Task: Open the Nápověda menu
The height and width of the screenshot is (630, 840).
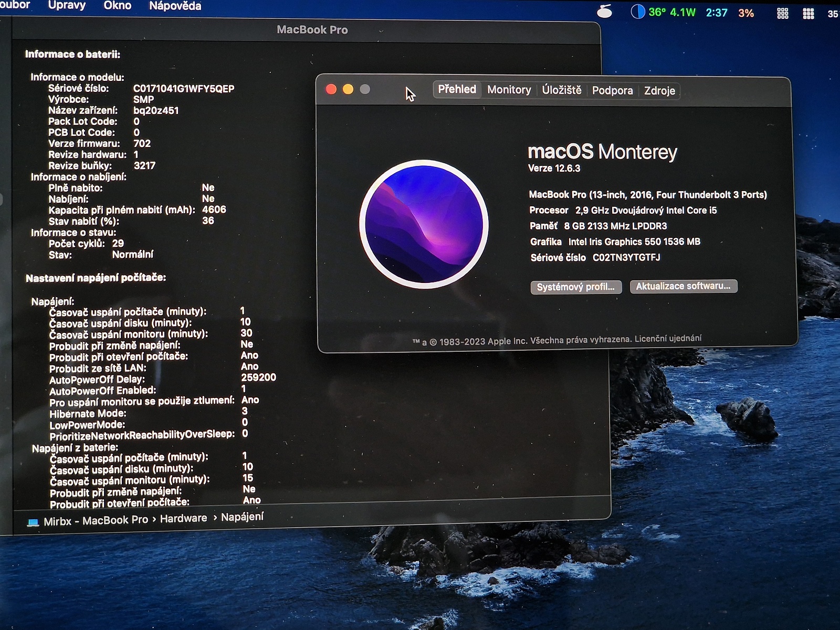Action: click(x=175, y=6)
